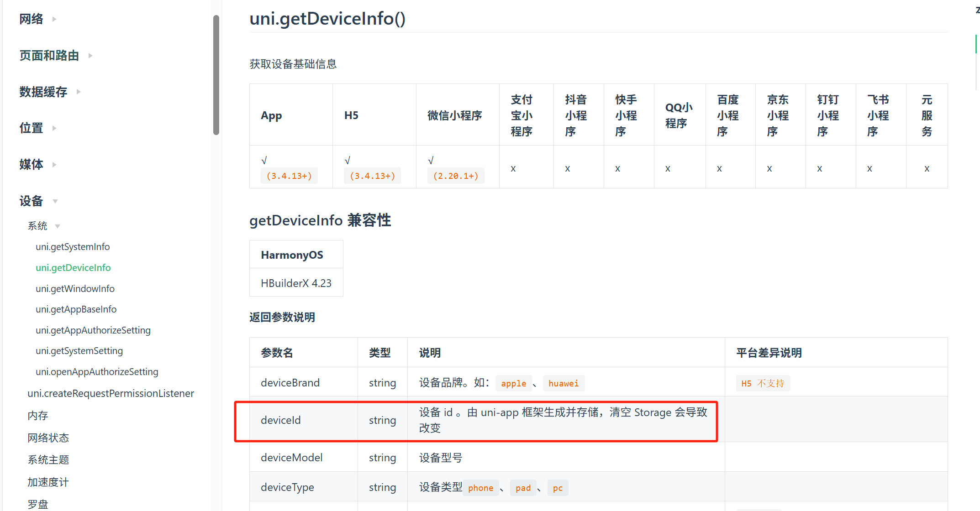Open 网络状态 sidebar item

coord(48,438)
